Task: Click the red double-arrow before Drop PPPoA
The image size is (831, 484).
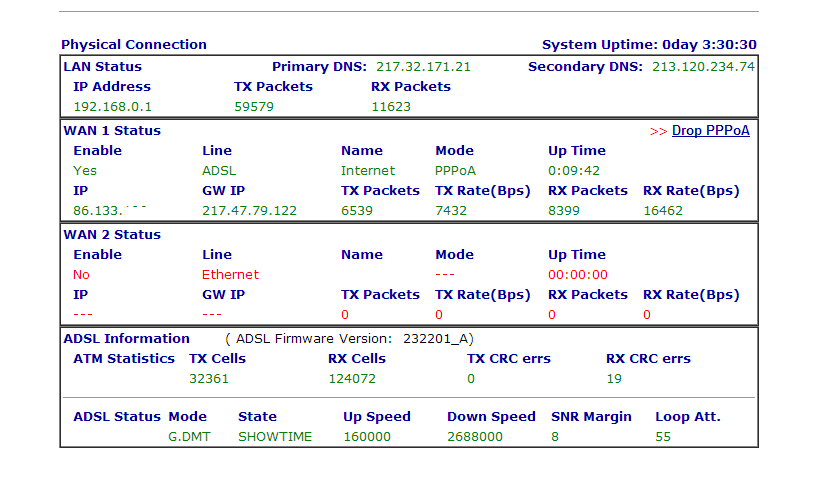Action: pyautogui.click(x=658, y=131)
